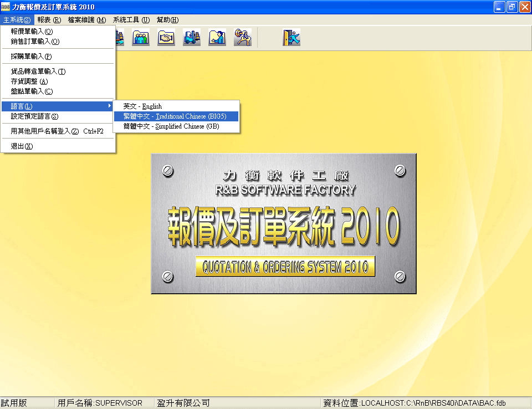Choose 簡體中文 Simplified Chinese (GB) option
This screenshot has width=532, height=409.
176,126
